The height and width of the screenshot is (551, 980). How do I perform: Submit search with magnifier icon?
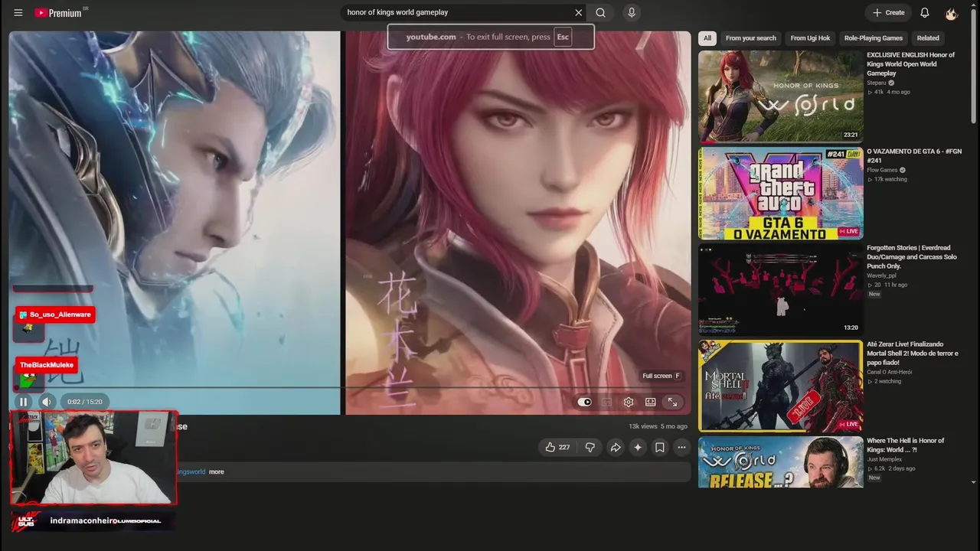601,12
